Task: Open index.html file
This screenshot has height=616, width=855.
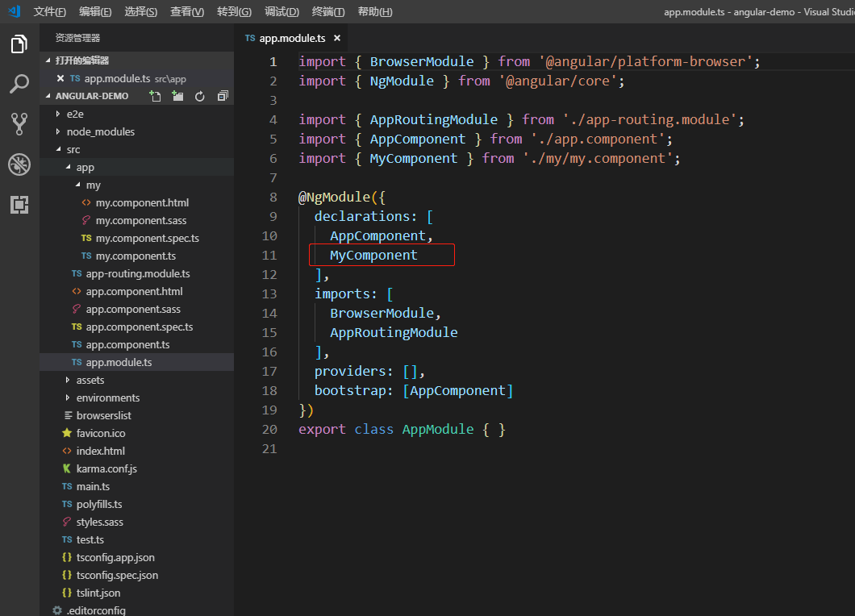Action: [137, 451]
